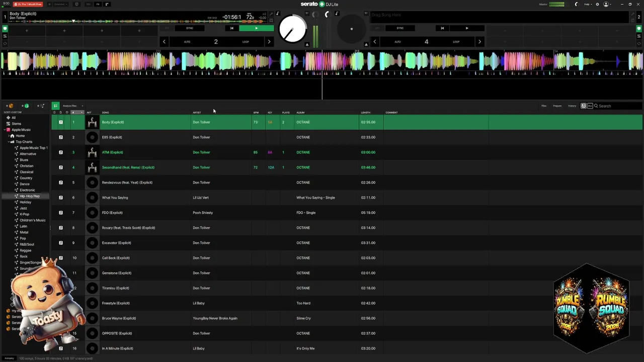The height and width of the screenshot is (362, 644).
Task: Open the History panel
Action: (x=572, y=106)
